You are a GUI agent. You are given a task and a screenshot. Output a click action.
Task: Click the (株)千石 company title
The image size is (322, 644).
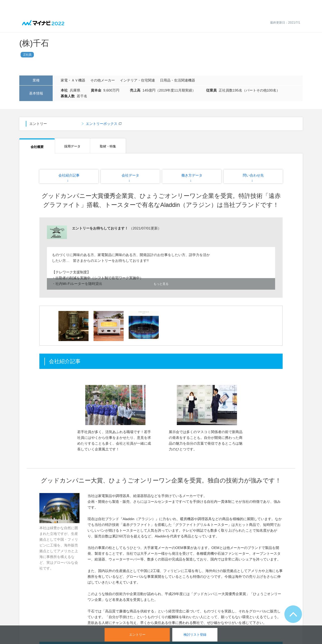click(34, 43)
